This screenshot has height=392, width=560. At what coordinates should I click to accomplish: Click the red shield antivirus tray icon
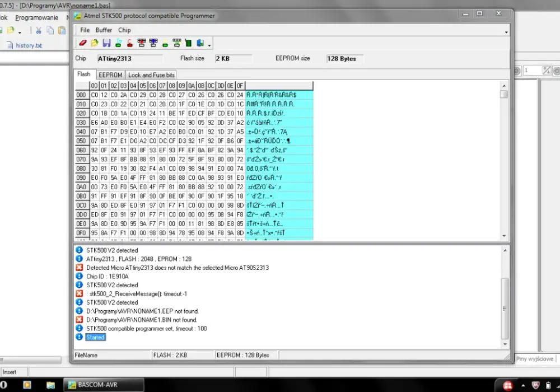click(535, 385)
